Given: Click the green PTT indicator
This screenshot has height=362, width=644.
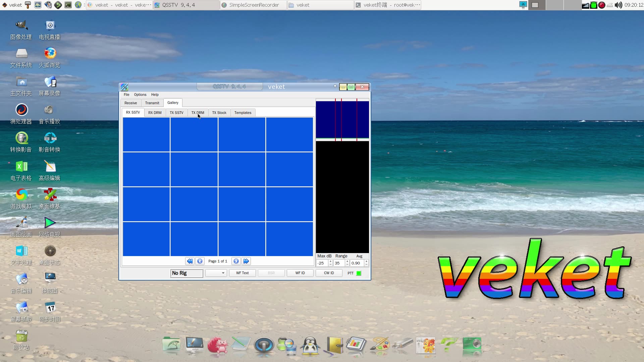Looking at the screenshot, I should (359, 273).
